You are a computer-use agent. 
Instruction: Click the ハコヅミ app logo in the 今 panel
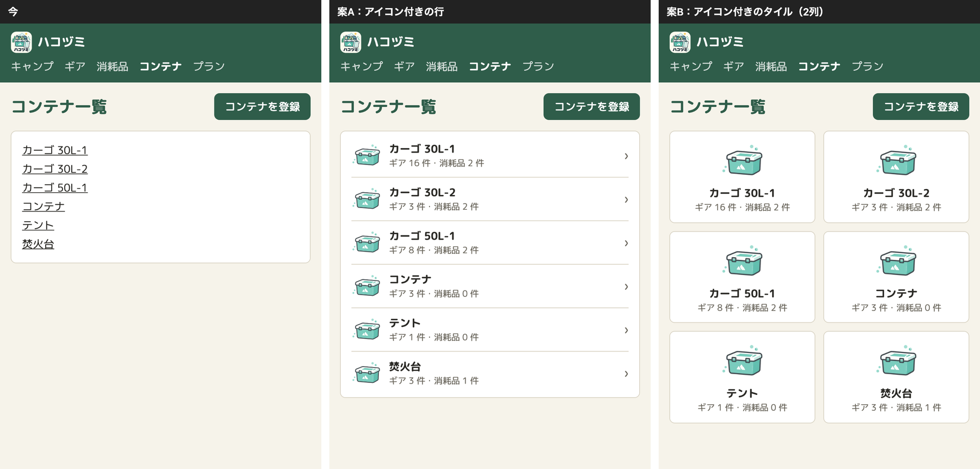click(21, 42)
